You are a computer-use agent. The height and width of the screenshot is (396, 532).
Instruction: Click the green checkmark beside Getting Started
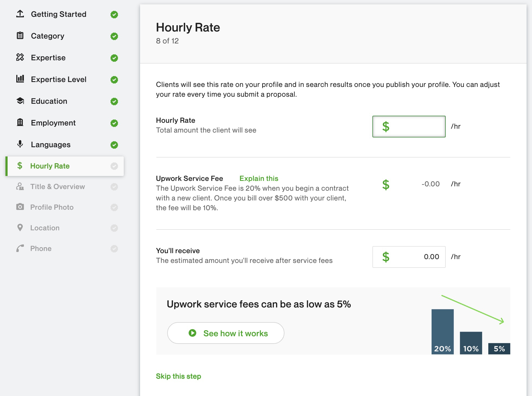point(114,14)
